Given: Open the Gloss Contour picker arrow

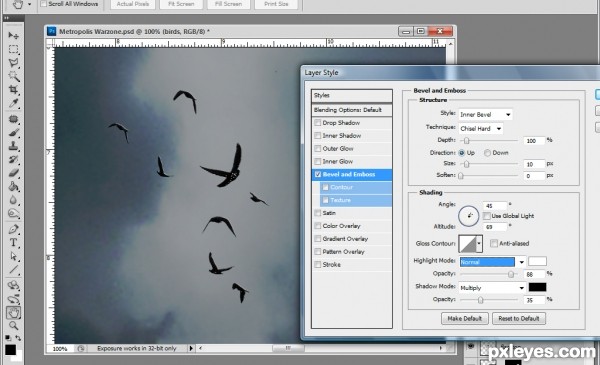Looking at the screenshot, I should (479, 243).
